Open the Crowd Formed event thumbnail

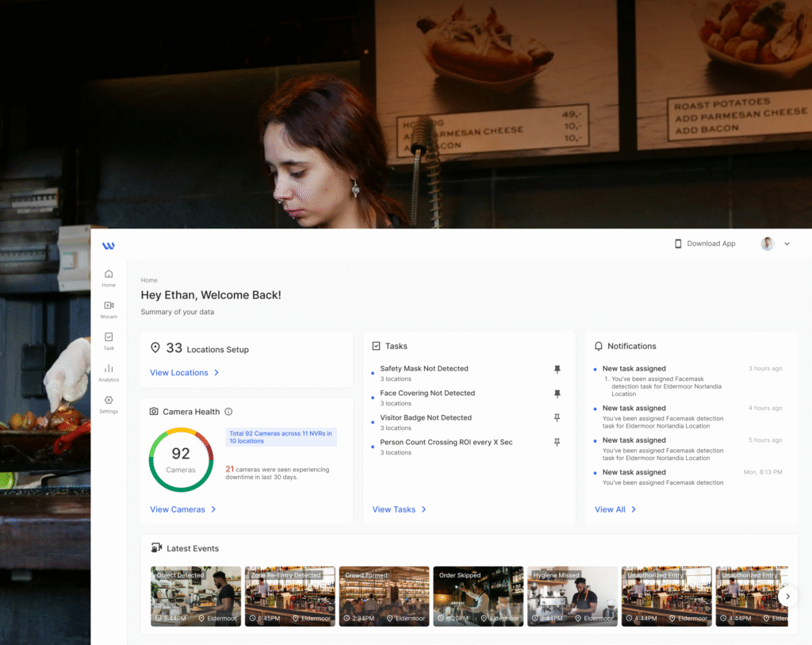pos(384,596)
